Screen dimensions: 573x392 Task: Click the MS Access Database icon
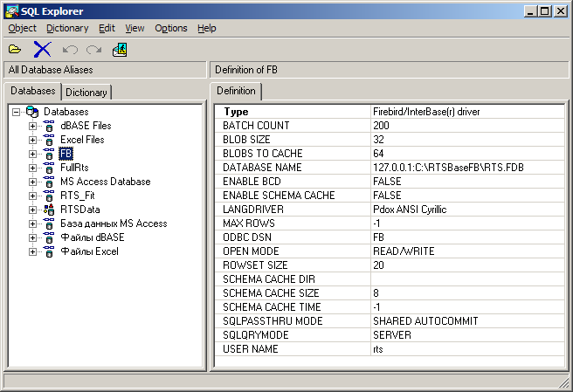pos(49,182)
